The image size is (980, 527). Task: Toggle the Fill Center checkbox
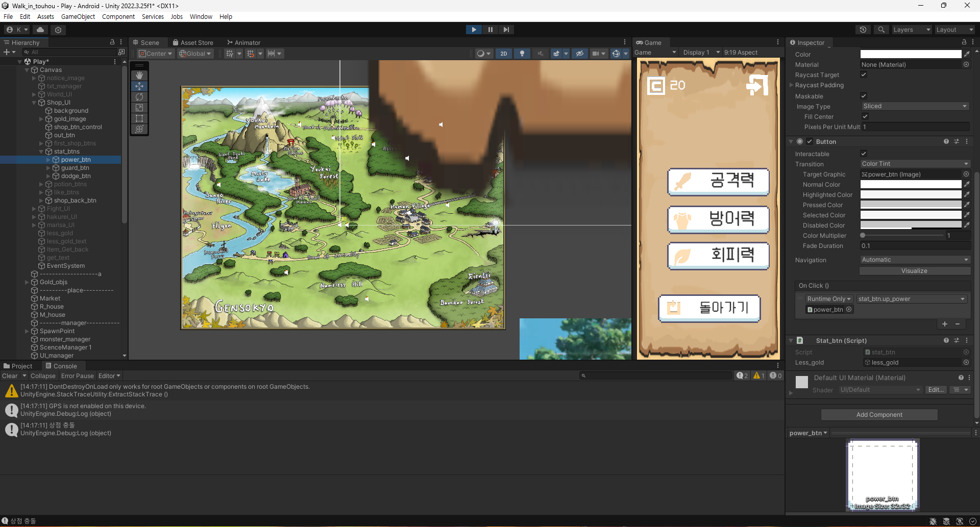865,117
